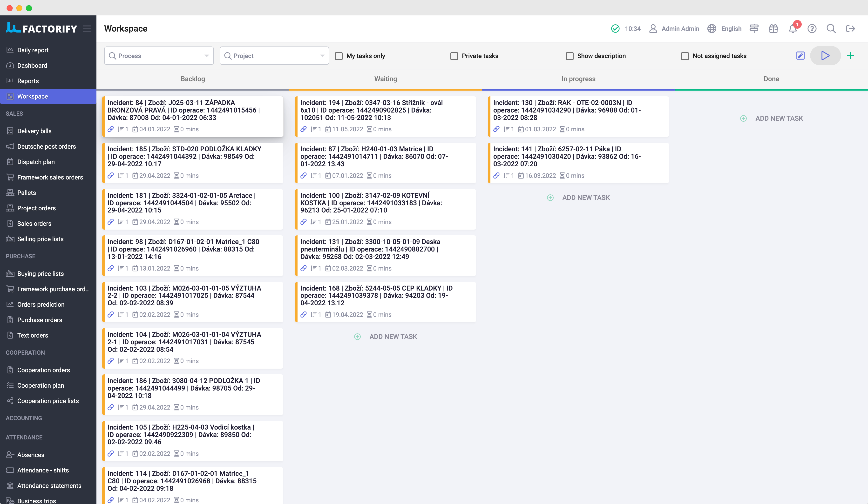Click the search magnifier icon
This screenshot has width=868, height=504.
pos(831,28)
